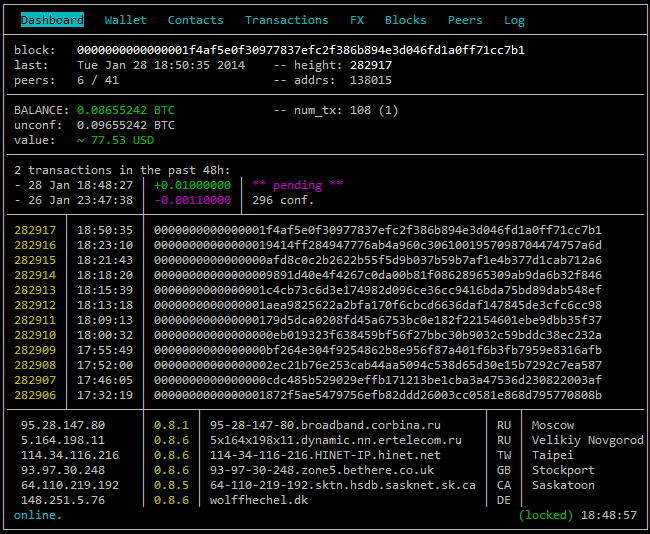Select block number 282906

[x=35, y=395]
